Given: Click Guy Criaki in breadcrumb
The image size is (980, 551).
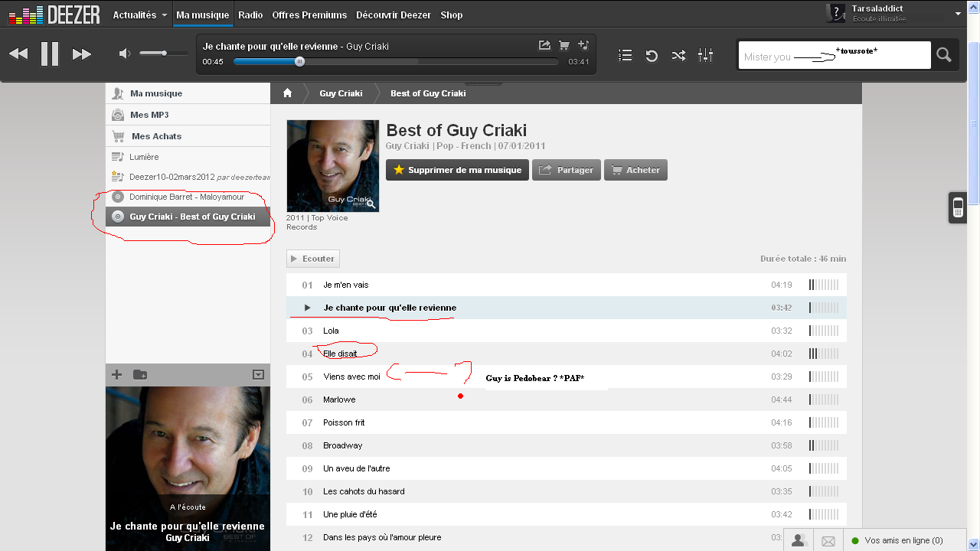Looking at the screenshot, I should (x=341, y=93).
